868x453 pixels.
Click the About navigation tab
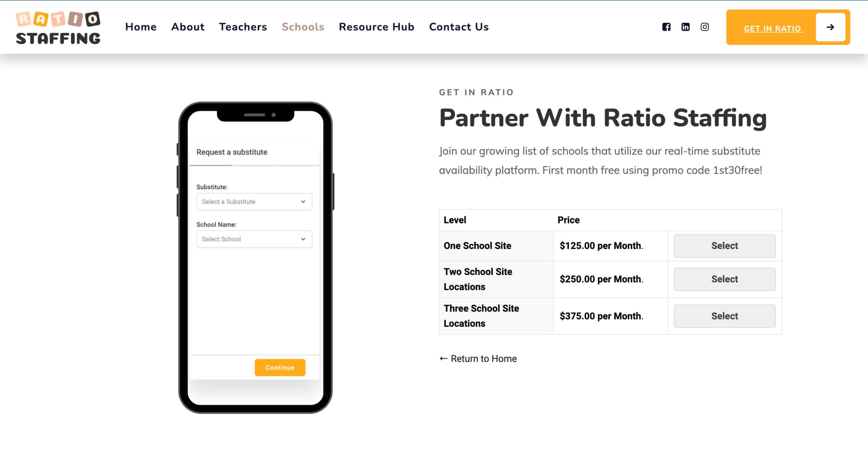point(188,26)
